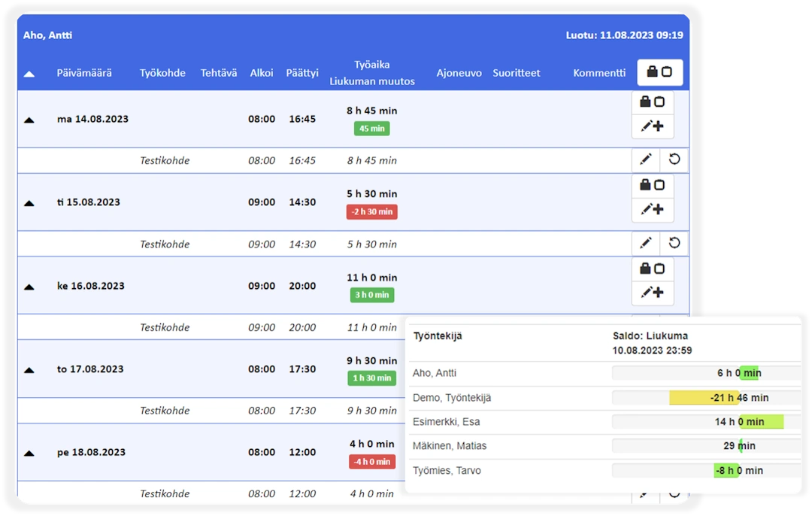Add a new entry for ke 16.08.2023
This screenshot has height=516, width=812.
click(x=652, y=293)
